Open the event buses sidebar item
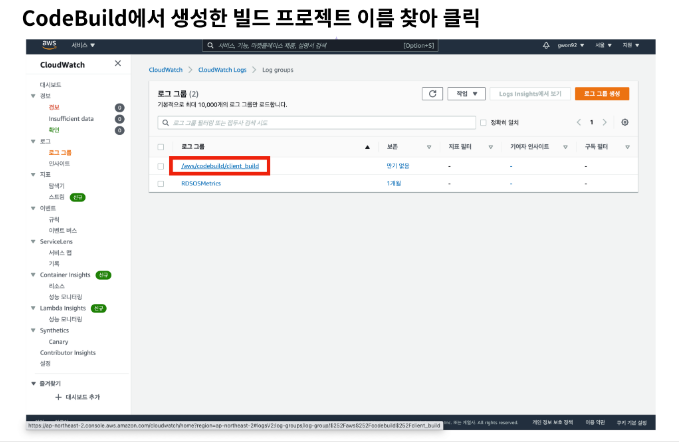 tap(63, 230)
